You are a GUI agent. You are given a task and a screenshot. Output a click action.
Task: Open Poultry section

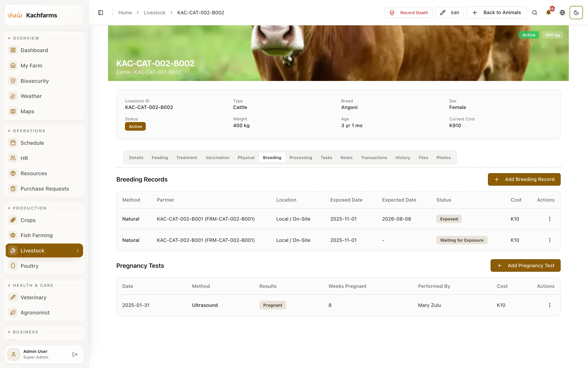coord(44,266)
